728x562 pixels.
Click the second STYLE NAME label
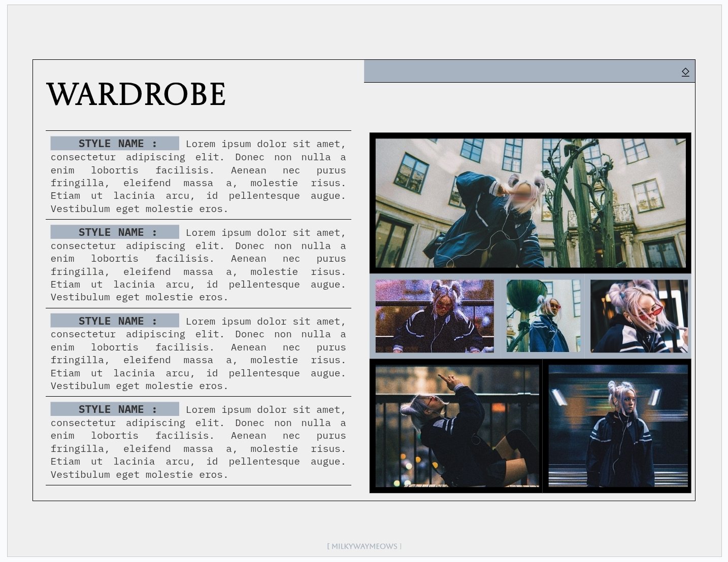point(115,232)
